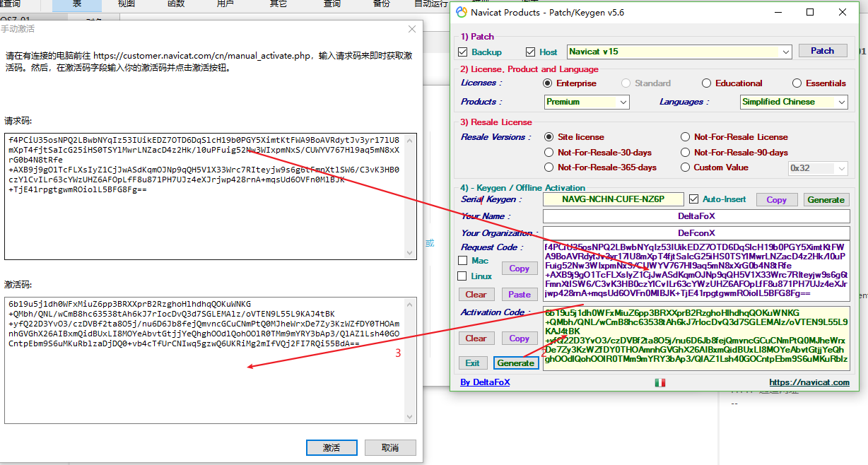Click the keygen Activation Code text area

pos(696,339)
